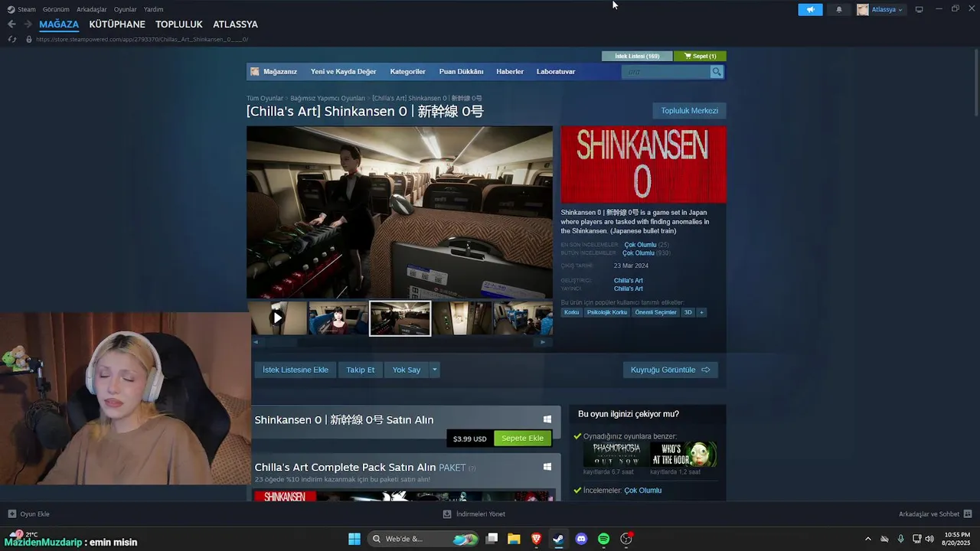Open the Windows Start menu

[354, 539]
